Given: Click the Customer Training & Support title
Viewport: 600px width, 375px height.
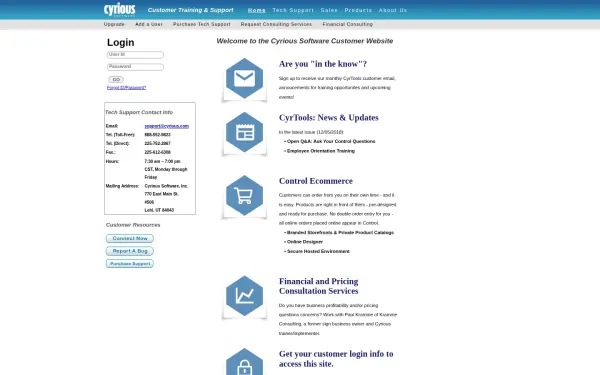Looking at the screenshot, I should coord(191,10).
